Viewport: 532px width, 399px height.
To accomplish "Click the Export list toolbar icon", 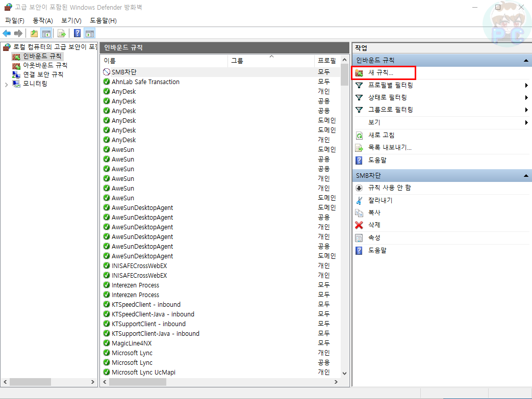I will pyautogui.click(x=61, y=33).
